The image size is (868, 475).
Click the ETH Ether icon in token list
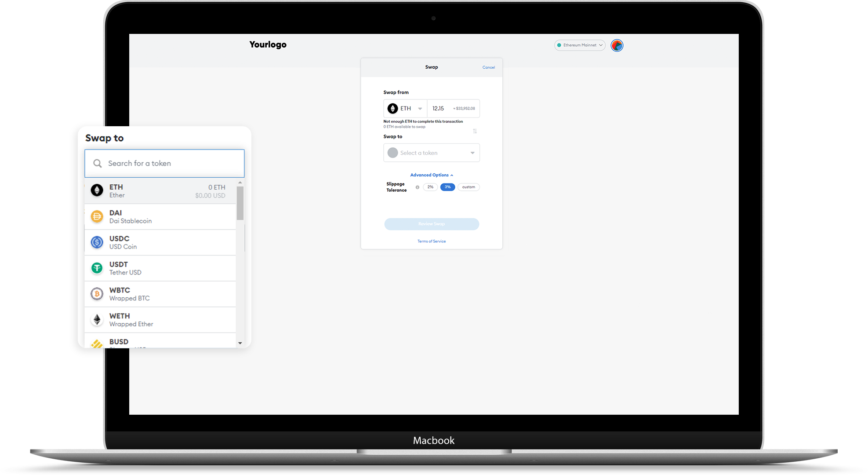pyautogui.click(x=97, y=190)
